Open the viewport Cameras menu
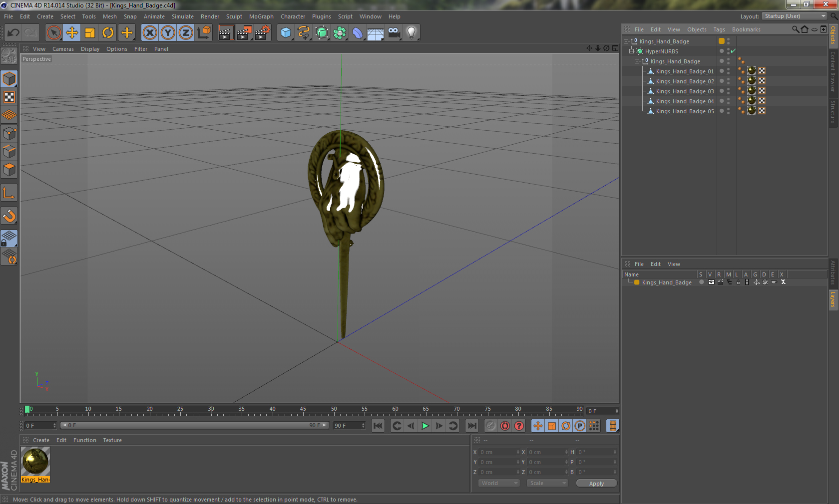Screen dimensions: 839x504 [63, 49]
